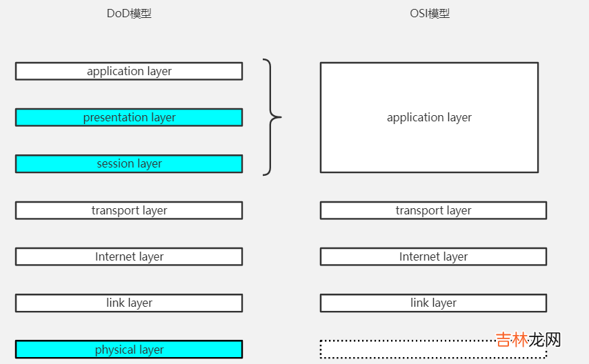Viewport: 589px width, 364px height.
Task: Select the right-side Internet layer box
Action: 433,256
